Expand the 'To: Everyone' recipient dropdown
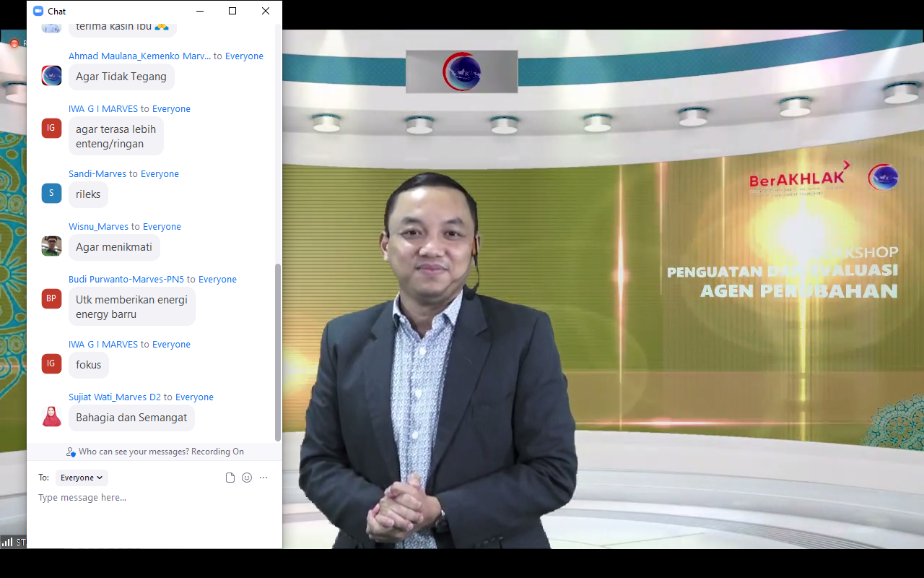 [82, 478]
